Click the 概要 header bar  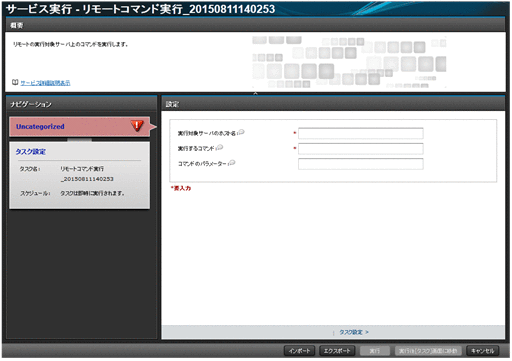coord(255,25)
